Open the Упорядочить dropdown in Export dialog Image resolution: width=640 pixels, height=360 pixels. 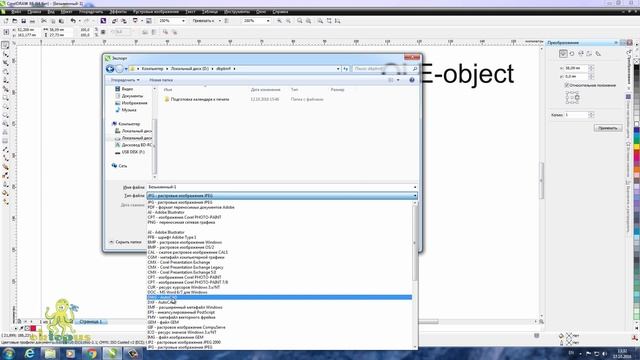tap(125, 80)
